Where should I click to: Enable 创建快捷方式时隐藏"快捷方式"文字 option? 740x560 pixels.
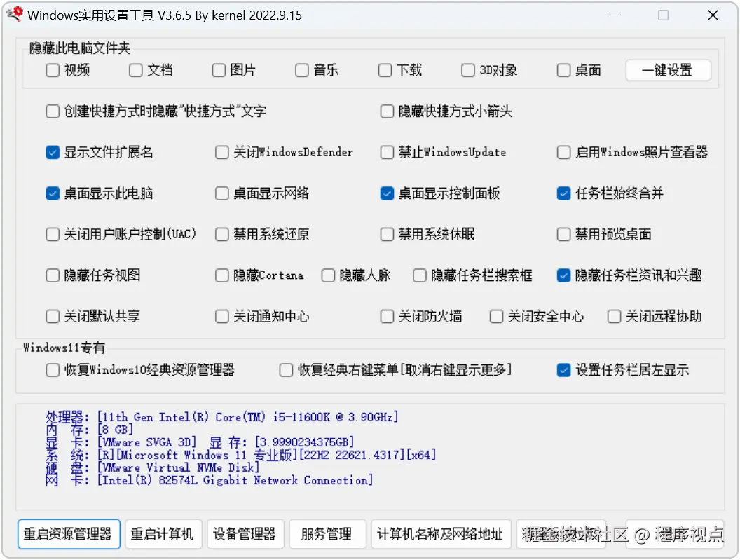point(53,111)
